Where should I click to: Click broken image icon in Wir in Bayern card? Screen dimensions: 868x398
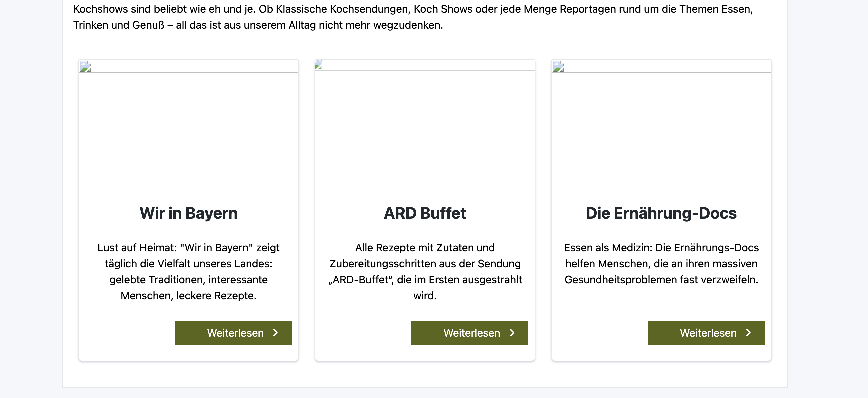coord(85,66)
